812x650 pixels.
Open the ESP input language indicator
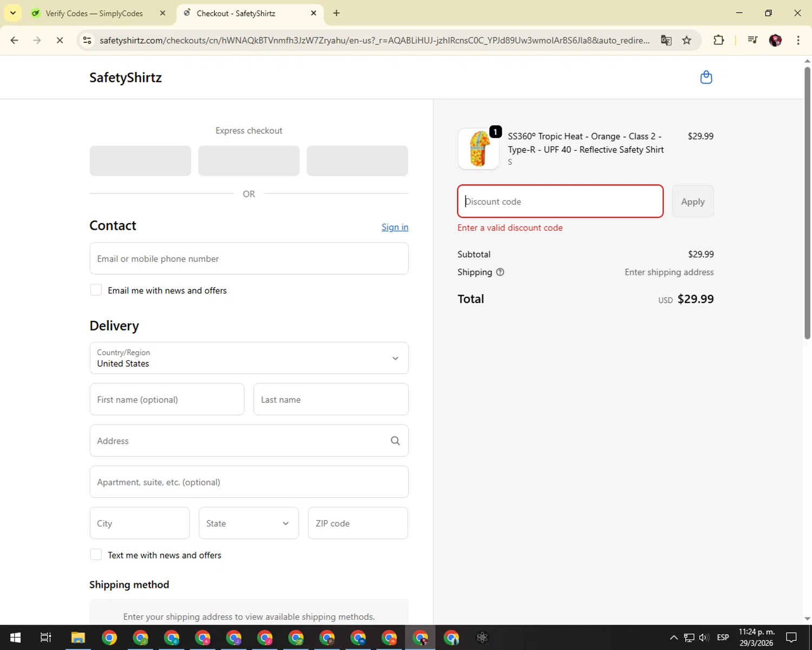coord(723,638)
